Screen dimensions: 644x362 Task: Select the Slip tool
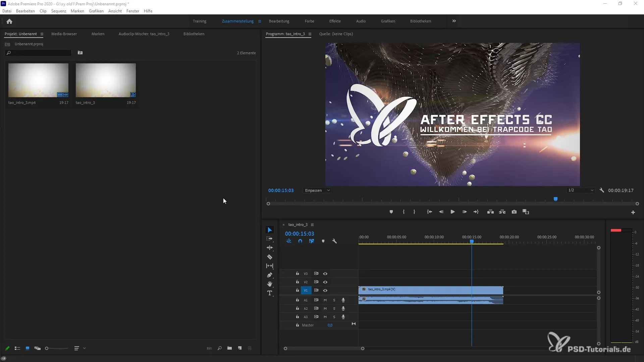pyautogui.click(x=270, y=266)
